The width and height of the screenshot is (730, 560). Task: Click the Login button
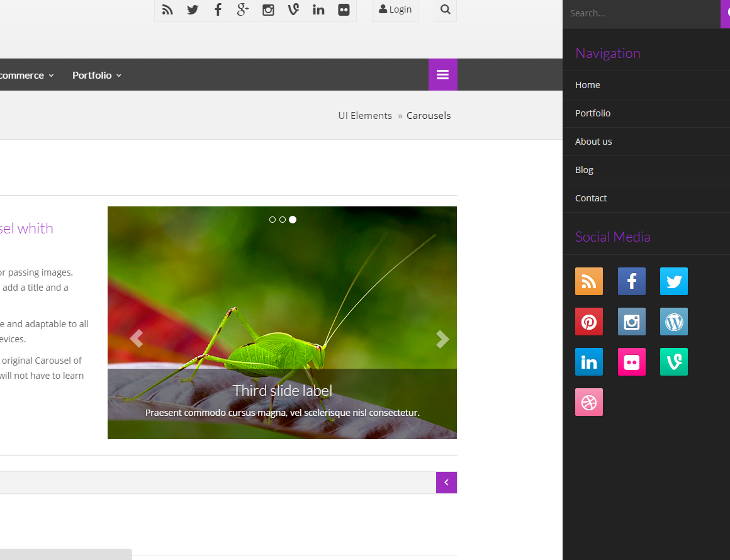pos(395,9)
